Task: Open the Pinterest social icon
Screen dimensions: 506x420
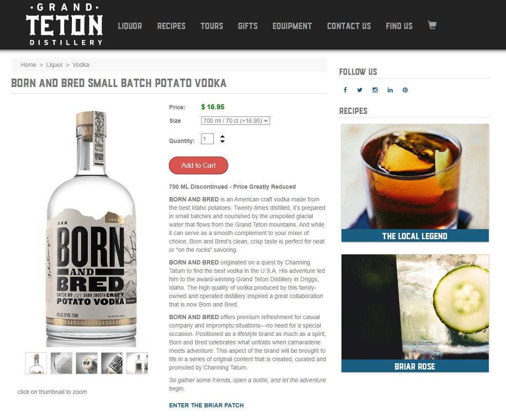Action: point(405,90)
